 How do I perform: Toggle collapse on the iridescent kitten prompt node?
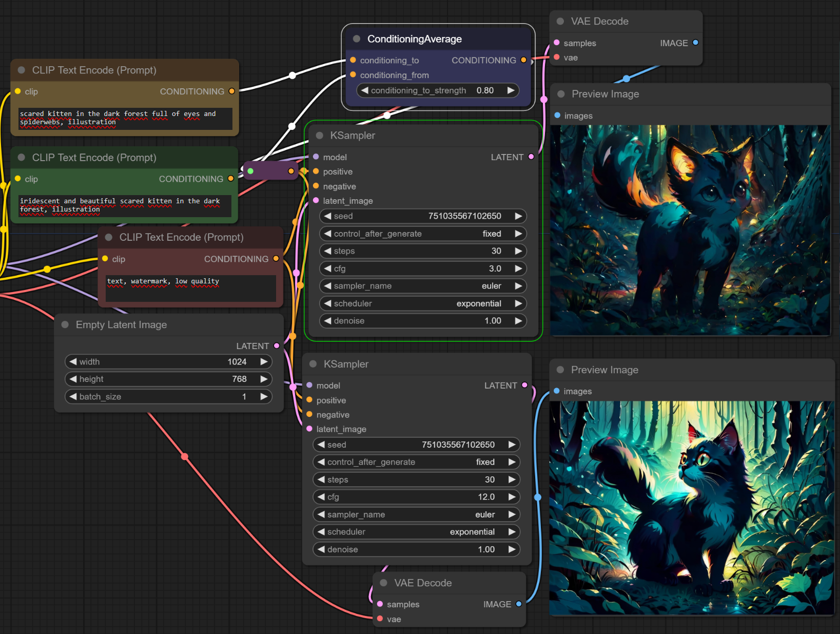22,158
